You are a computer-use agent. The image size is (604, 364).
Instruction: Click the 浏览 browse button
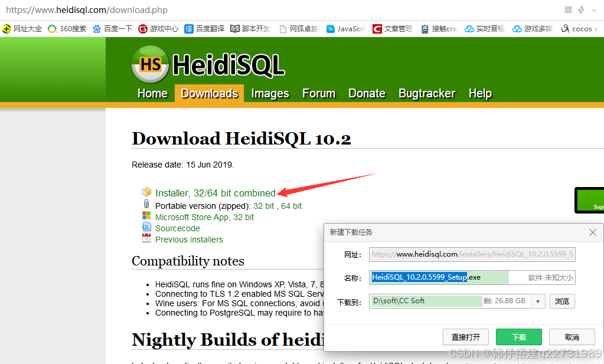[562, 301]
